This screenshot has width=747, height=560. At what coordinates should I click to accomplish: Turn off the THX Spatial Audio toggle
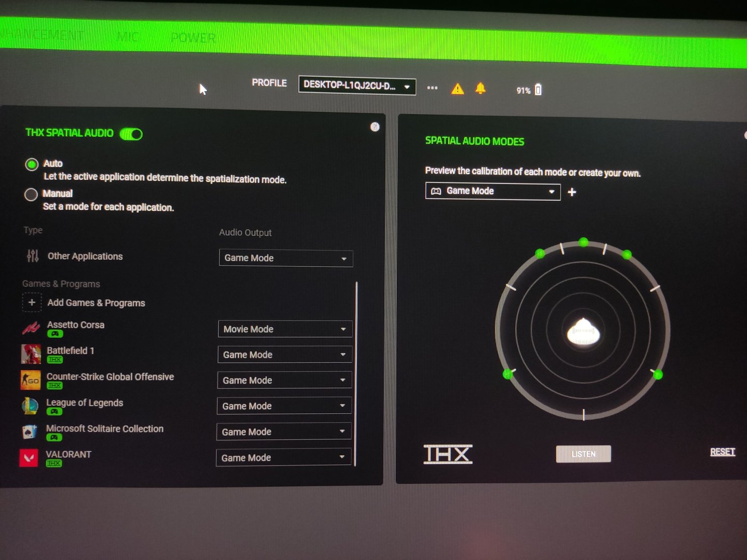pyautogui.click(x=131, y=134)
